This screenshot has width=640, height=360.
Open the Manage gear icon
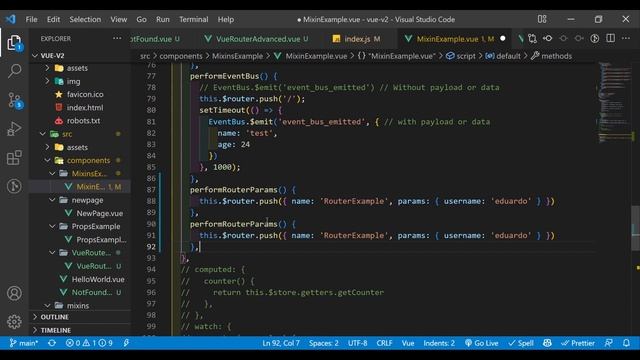14,322
